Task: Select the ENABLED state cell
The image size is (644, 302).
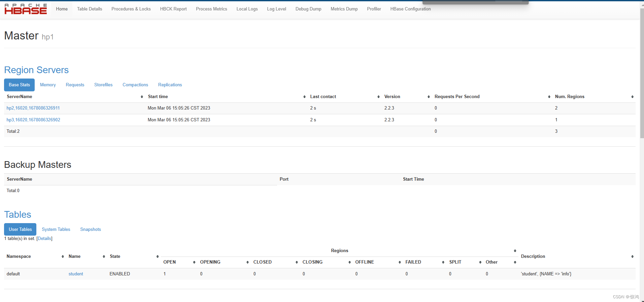Action: (120, 274)
